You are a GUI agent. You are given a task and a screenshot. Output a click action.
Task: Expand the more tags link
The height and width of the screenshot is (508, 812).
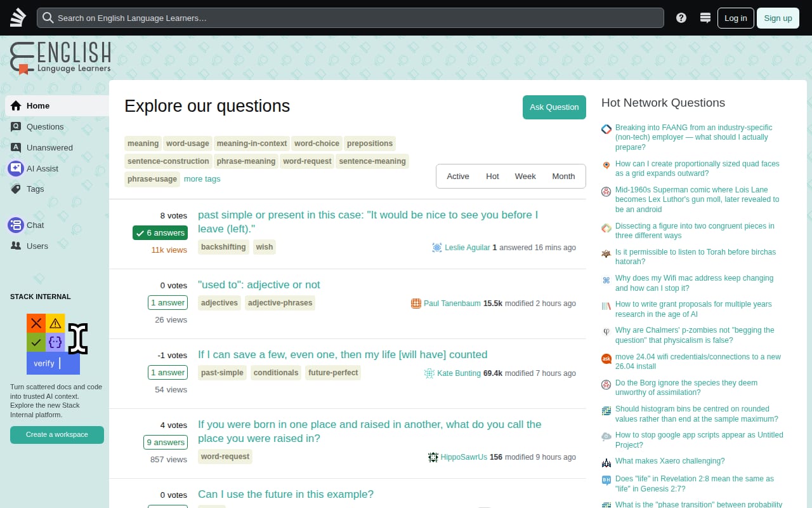click(x=202, y=179)
